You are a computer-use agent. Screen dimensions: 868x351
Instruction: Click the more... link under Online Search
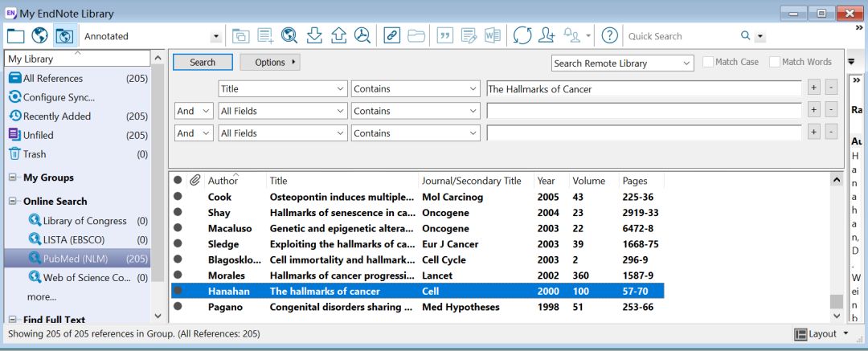point(42,296)
